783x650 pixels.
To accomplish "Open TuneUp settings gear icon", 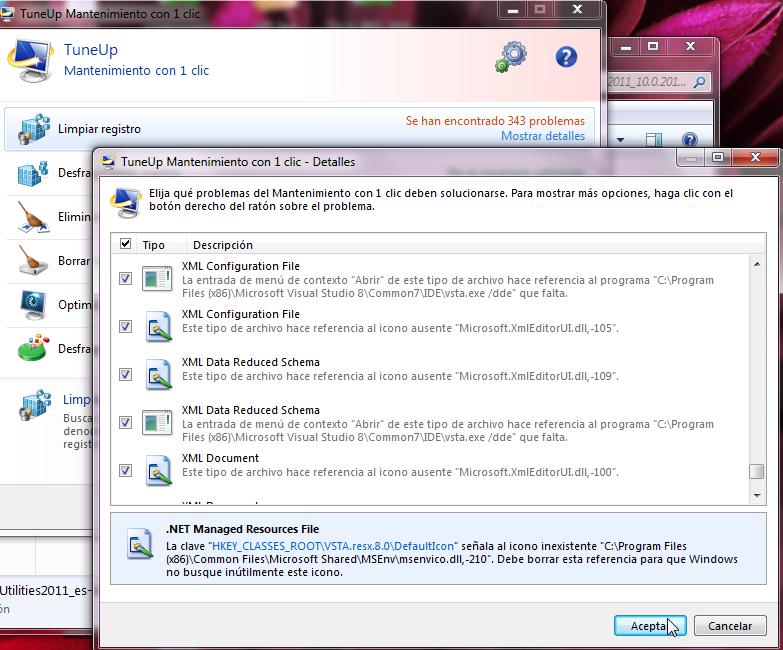I will tap(511, 57).
